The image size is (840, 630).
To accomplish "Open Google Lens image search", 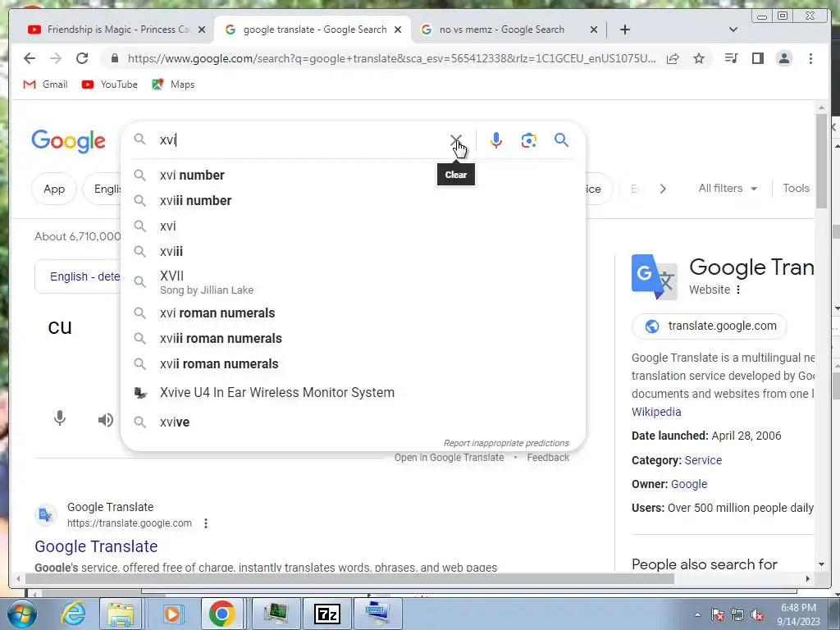I will tap(529, 140).
